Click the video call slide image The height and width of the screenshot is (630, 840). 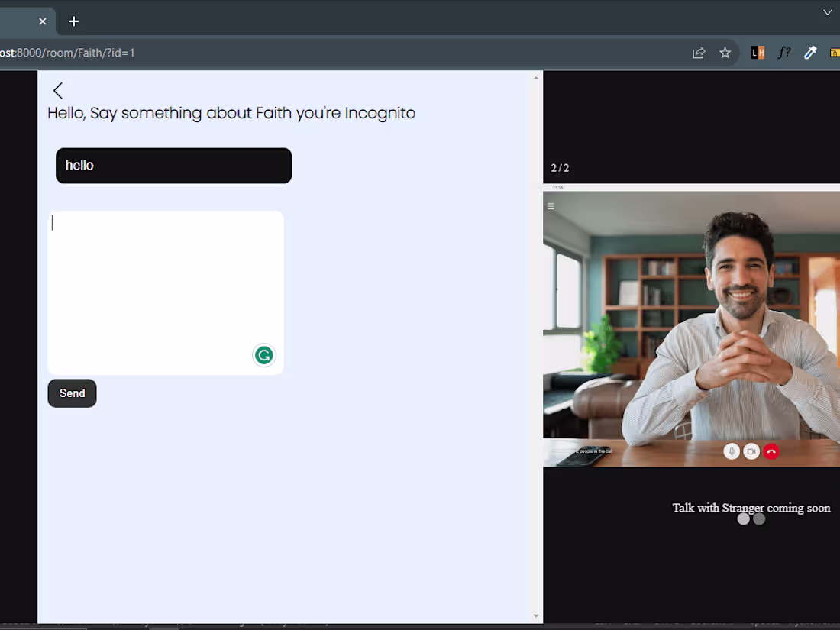click(691, 325)
